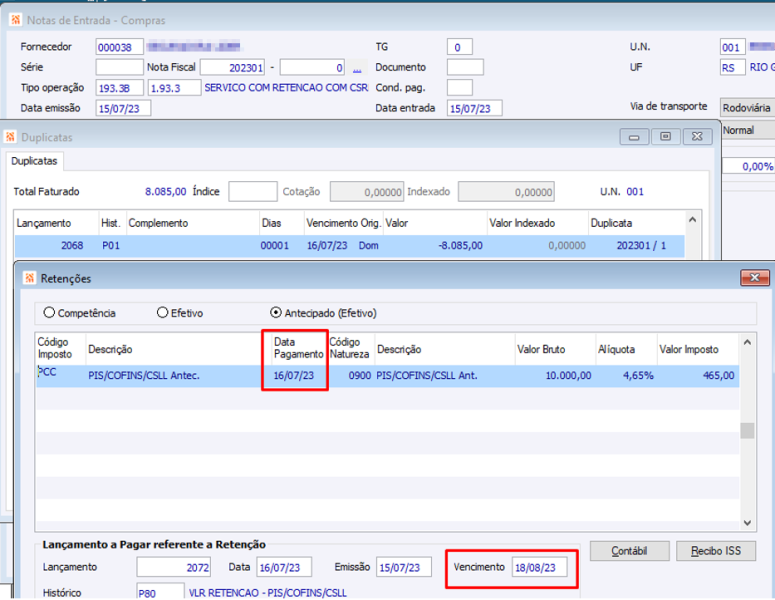This screenshot has height=600, width=775.
Task: Click the Duplicatas window title icon
Action: tap(10, 137)
